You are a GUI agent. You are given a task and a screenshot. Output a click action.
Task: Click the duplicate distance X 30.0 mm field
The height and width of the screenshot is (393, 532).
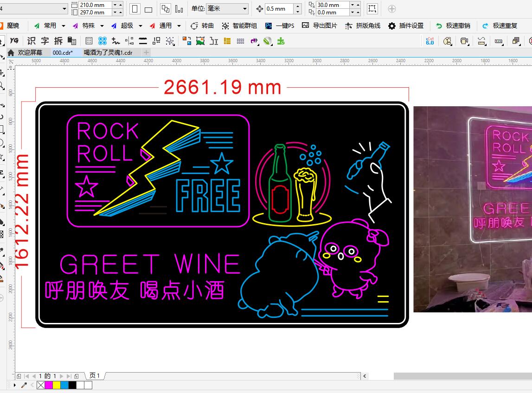click(333, 5)
